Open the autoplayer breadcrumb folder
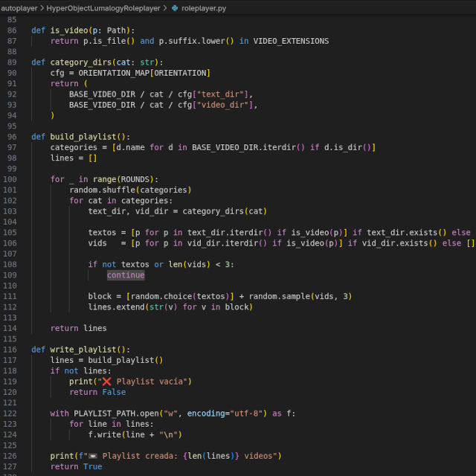 pyautogui.click(x=19, y=7)
